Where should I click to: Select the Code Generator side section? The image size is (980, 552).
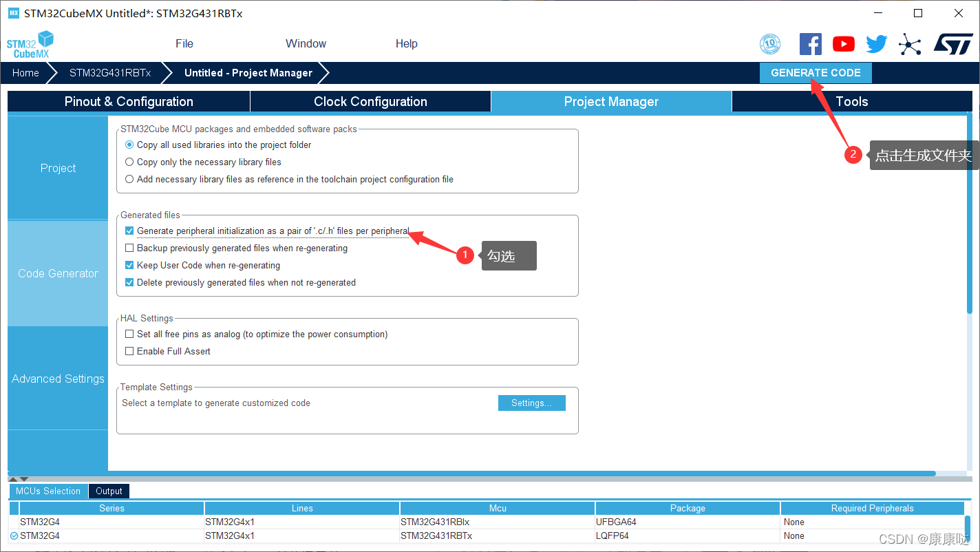point(58,273)
